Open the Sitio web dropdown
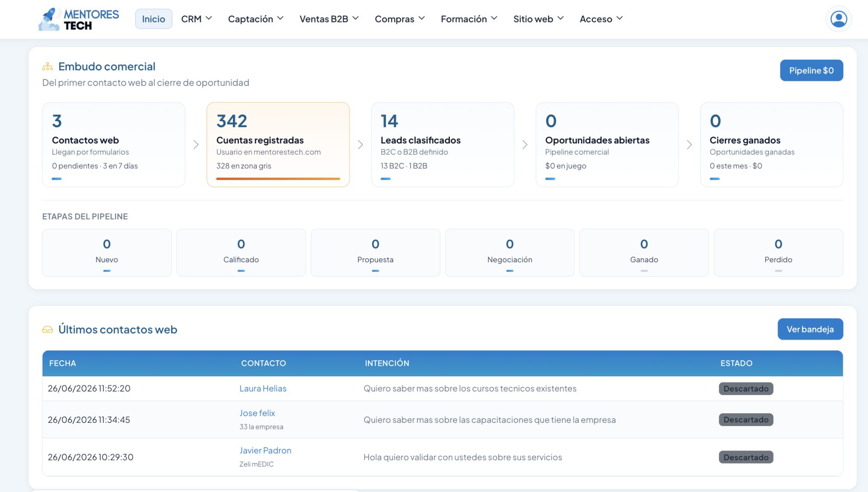The image size is (868, 492). pyautogui.click(x=539, y=19)
